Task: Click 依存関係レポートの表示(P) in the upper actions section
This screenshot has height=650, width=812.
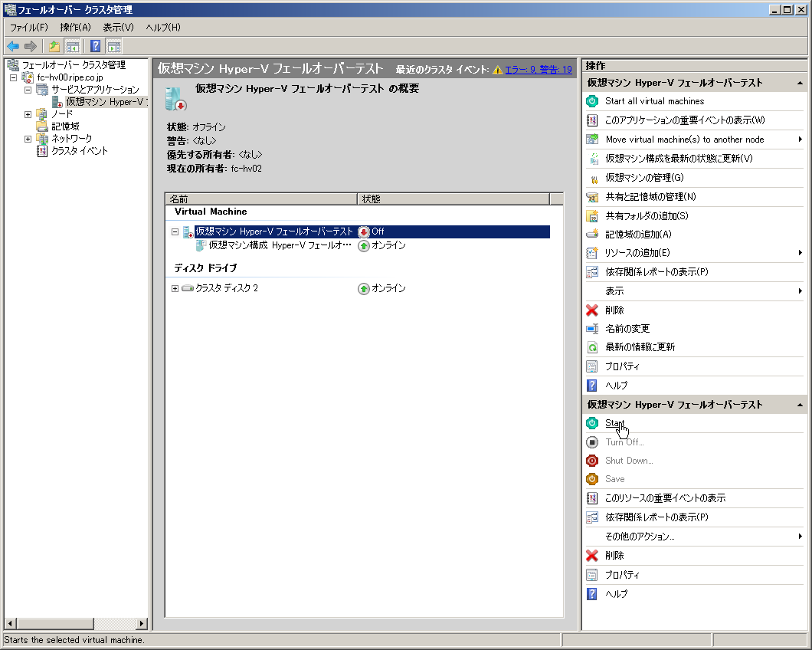Action: click(x=656, y=272)
